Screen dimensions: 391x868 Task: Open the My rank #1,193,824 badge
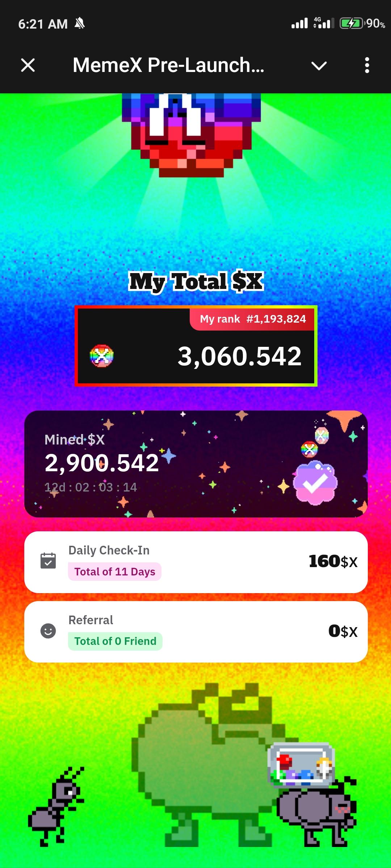[x=252, y=319]
